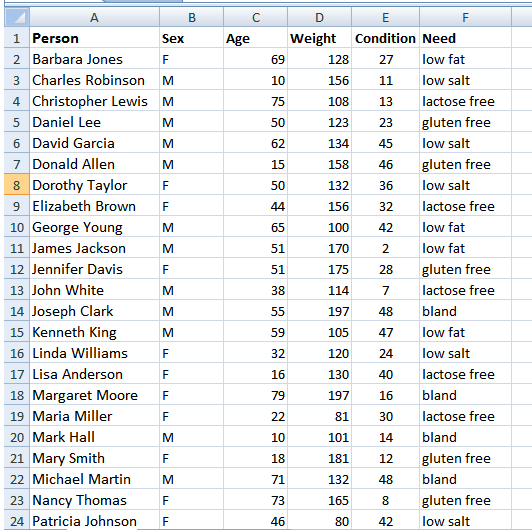Click Joseph Clark's 'bland' need cell

tap(466, 311)
